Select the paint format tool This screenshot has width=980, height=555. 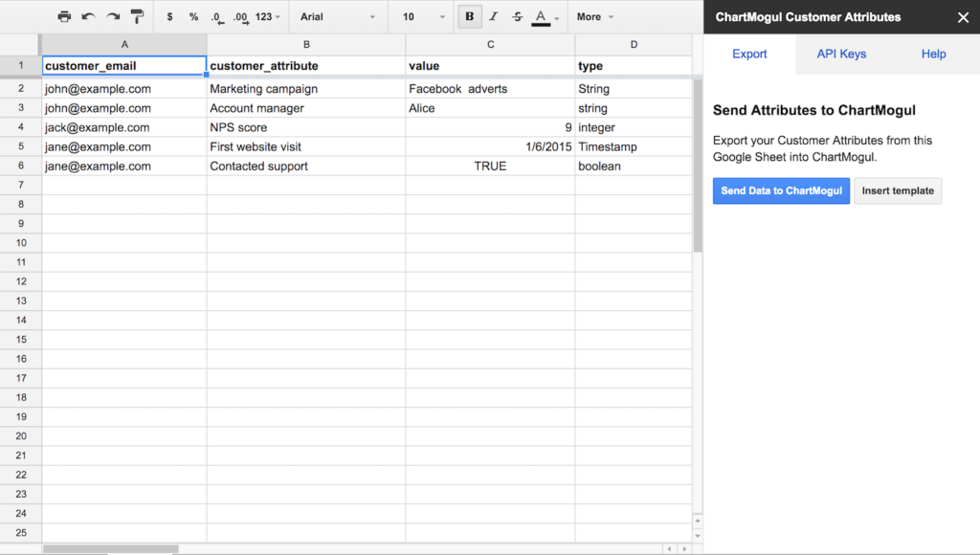(137, 17)
